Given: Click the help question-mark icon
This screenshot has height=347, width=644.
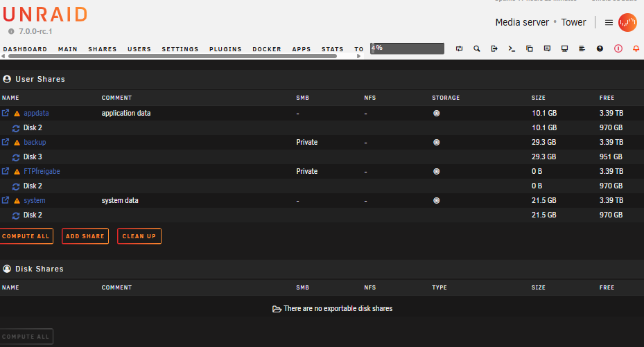Looking at the screenshot, I should 600,48.
